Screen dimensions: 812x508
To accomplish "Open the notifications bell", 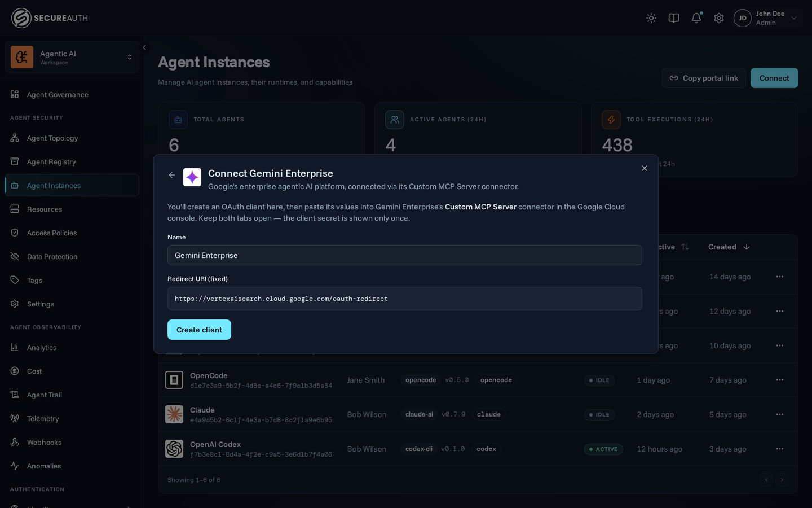I will [x=696, y=18].
